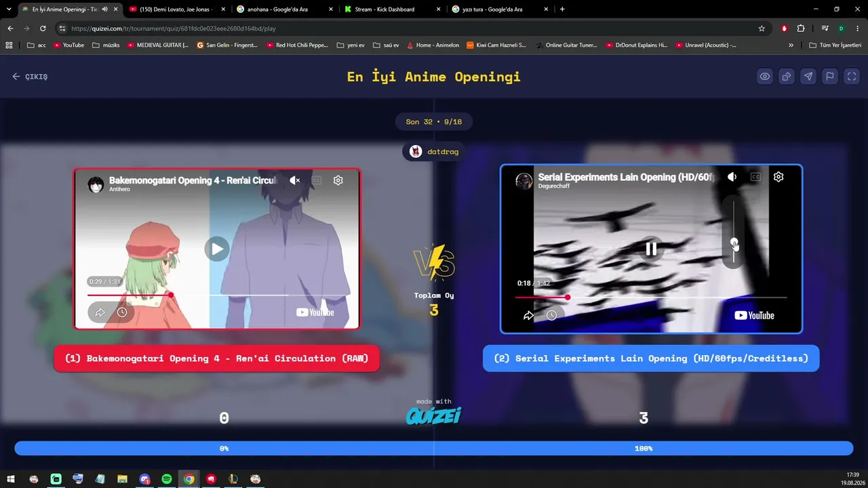Open a new browser tab

click(562, 9)
